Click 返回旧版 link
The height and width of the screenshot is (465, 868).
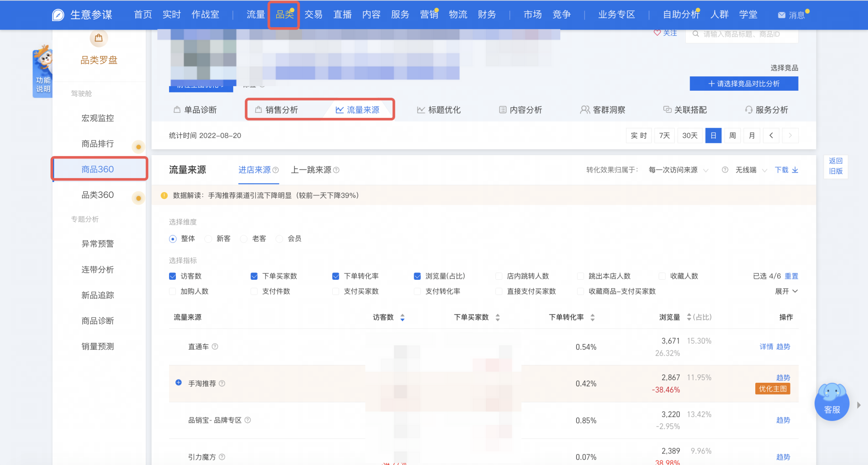836,166
